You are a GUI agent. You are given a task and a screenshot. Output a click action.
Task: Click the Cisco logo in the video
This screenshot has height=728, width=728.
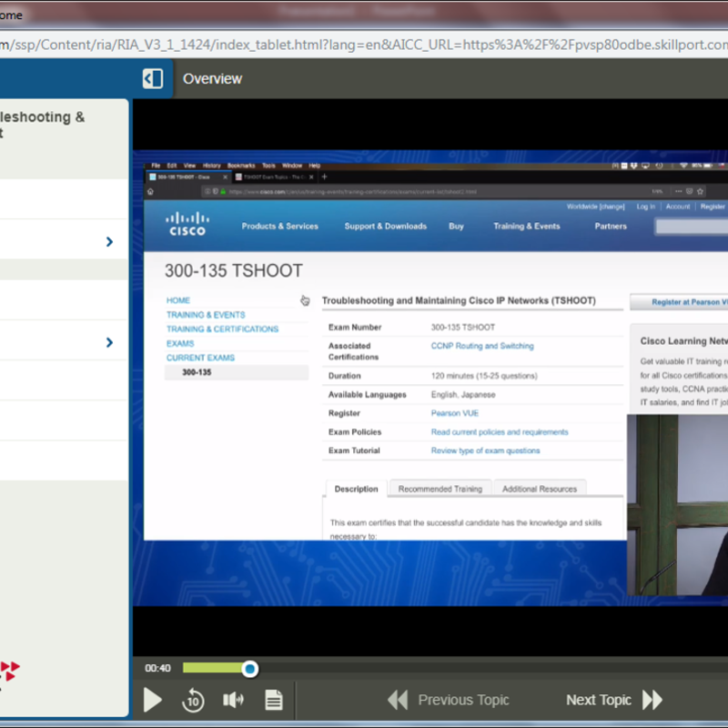tap(187, 224)
